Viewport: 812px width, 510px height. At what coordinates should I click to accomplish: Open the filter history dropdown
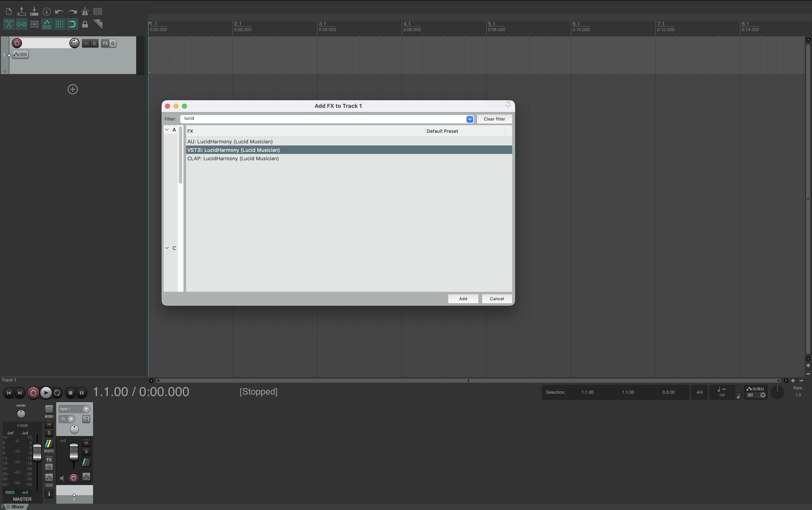(469, 119)
